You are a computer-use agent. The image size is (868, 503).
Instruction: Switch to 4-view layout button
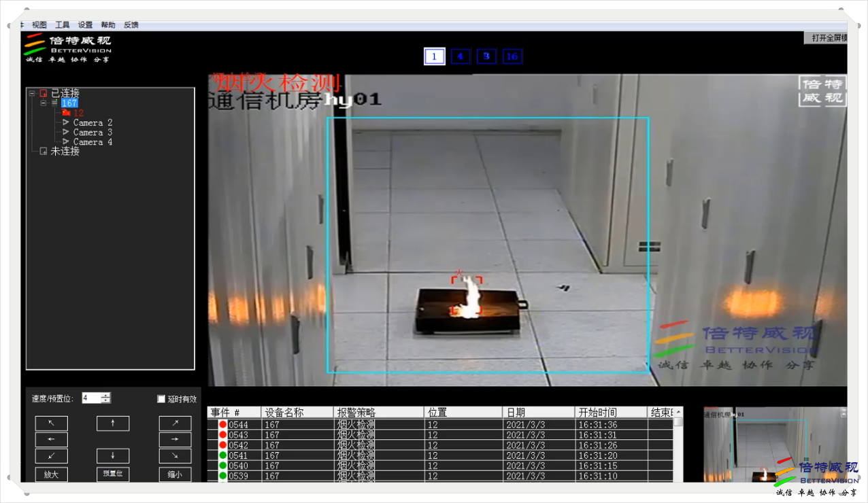coord(461,56)
